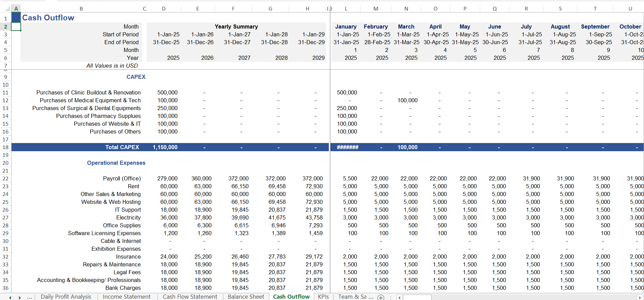Switch to the Income Statement tab

pyautogui.click(x=126, y=297)
